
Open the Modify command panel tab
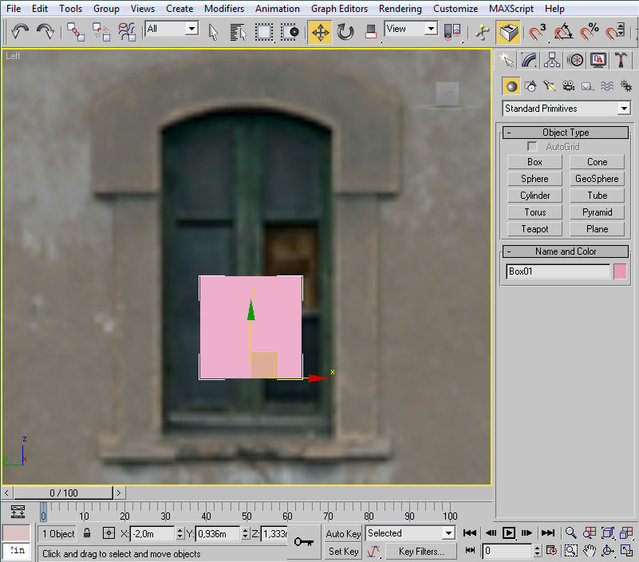click(530, 61)
